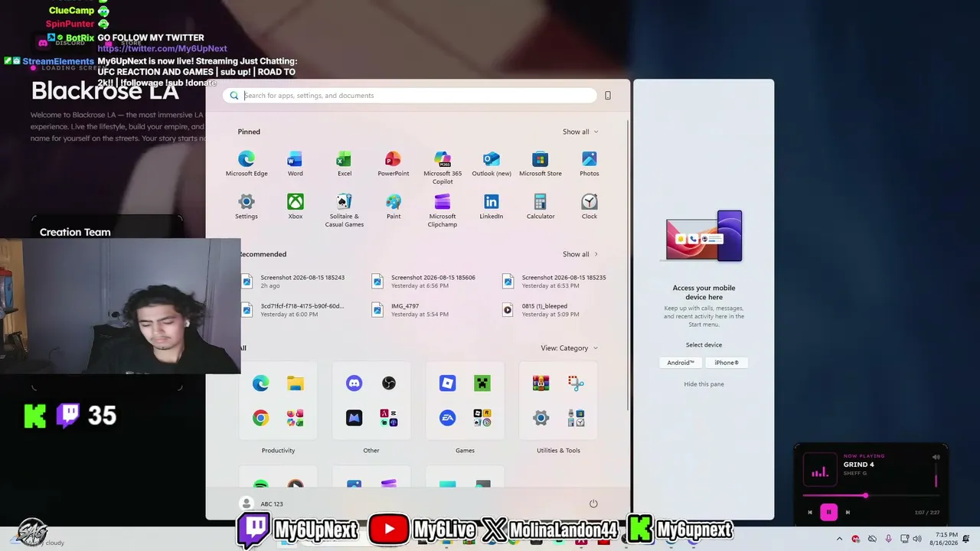Expand the Other category's more-apps group

pos(389,418)
